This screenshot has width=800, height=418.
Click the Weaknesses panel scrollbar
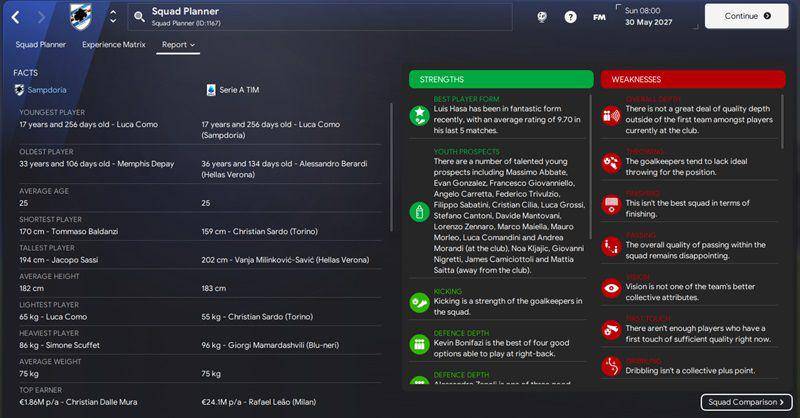coord(783,121)
